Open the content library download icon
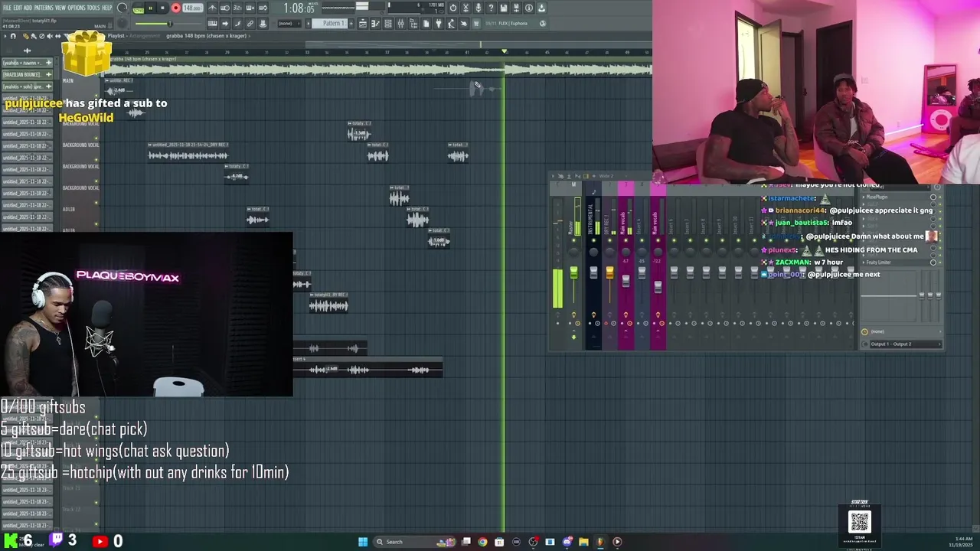980x551 pixels. click(x=541, y=8)
